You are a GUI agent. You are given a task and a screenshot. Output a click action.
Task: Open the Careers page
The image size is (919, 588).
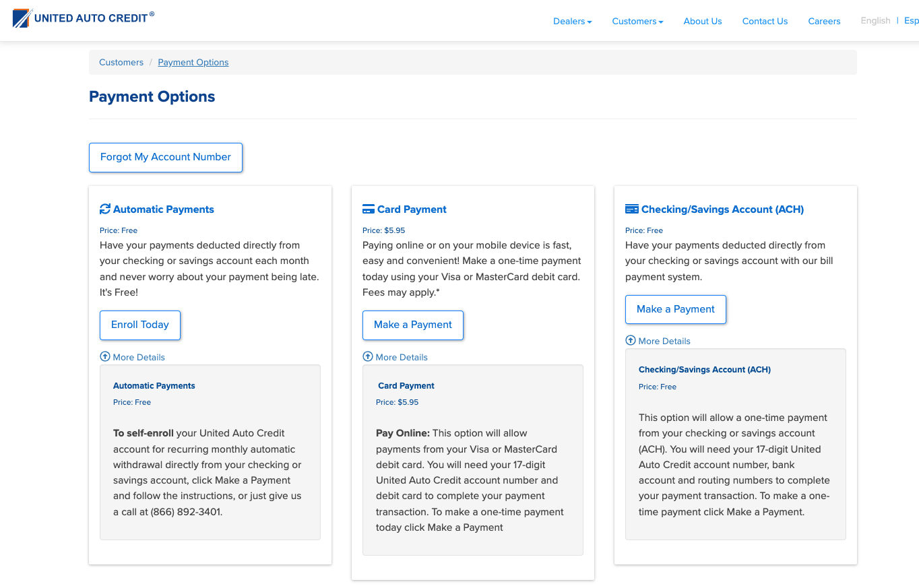pos(825,22)
